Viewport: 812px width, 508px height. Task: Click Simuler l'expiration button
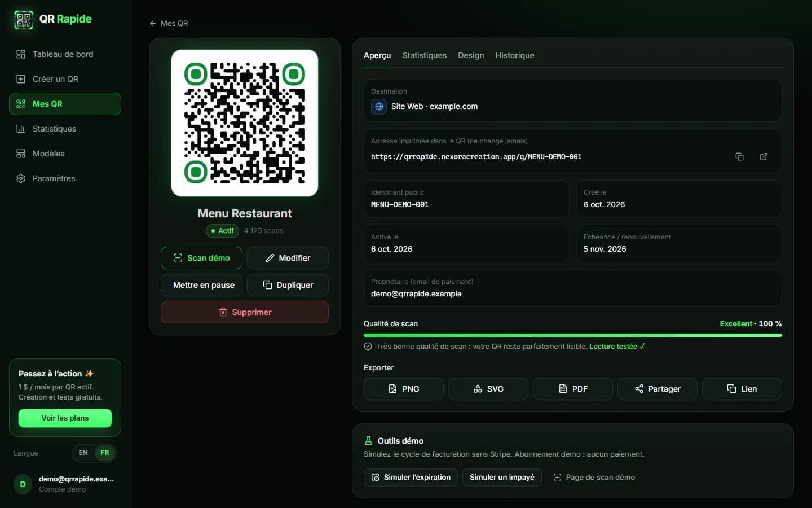[x=411, y=478]
